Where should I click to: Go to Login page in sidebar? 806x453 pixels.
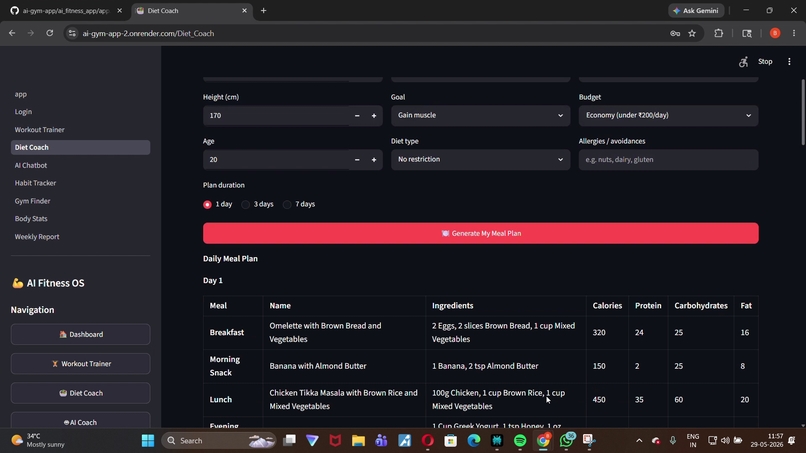23,112
